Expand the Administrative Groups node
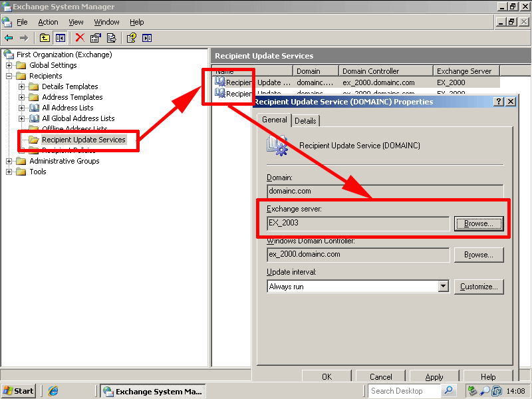This screenshot has height=399, width=532. (9, 161)
